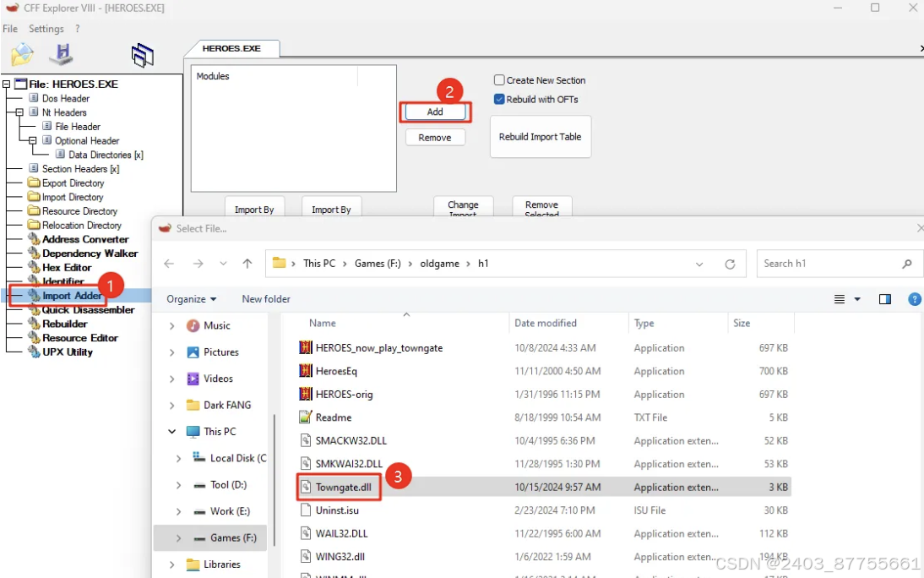The height and width of the screenshot is (578, 924).
Task: Select File Header in the tree
Action: pyautogui.click(x=77, y=126)
